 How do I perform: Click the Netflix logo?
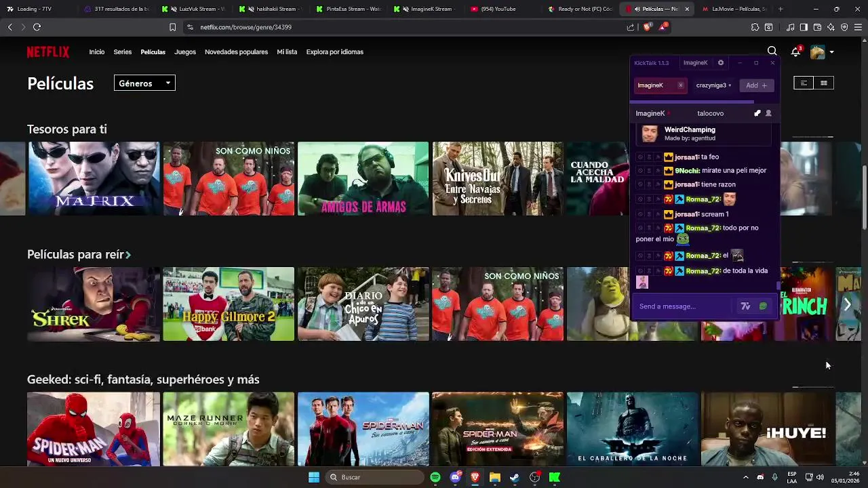coord(48,52)
